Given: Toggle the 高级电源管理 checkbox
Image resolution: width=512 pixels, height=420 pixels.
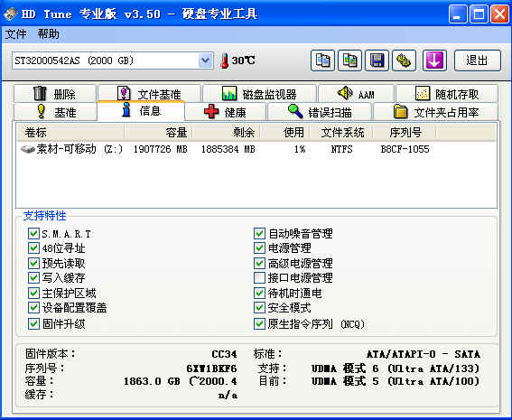Looking at the screenshot, I should (x=259, y=263).
